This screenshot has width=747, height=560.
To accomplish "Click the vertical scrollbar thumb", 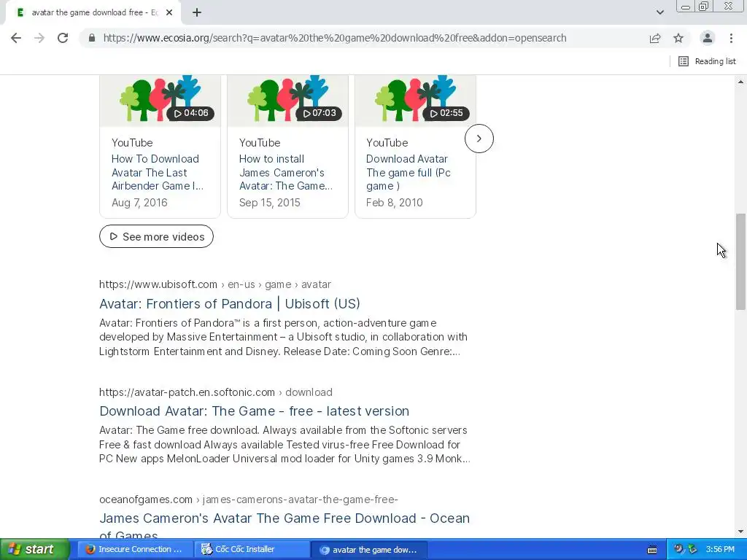I will tap(740, 262).
